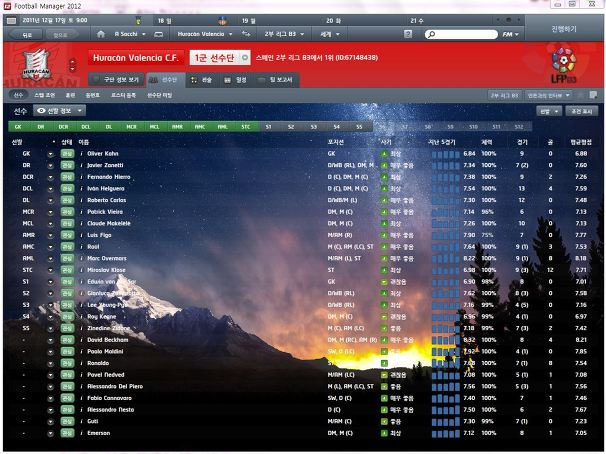Open the view dropdown with the eye icon
This screenshot has height=454, width=606.
click(x=60, y=111)
